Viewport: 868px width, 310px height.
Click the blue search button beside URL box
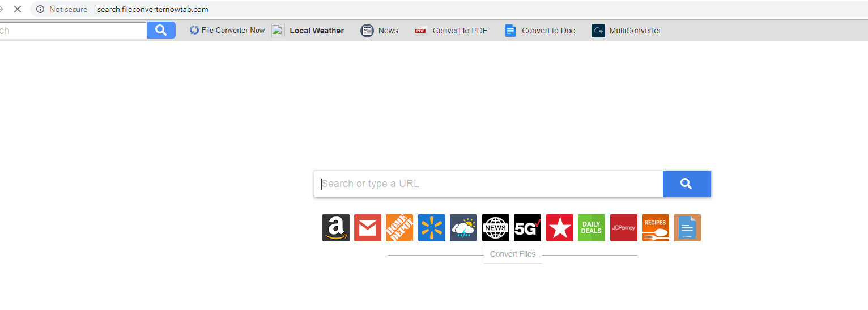687,184
